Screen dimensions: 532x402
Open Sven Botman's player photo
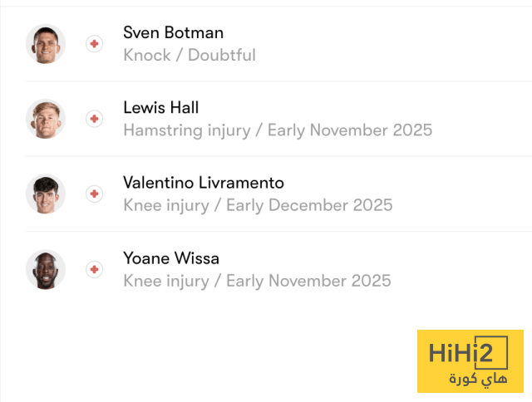45,44
